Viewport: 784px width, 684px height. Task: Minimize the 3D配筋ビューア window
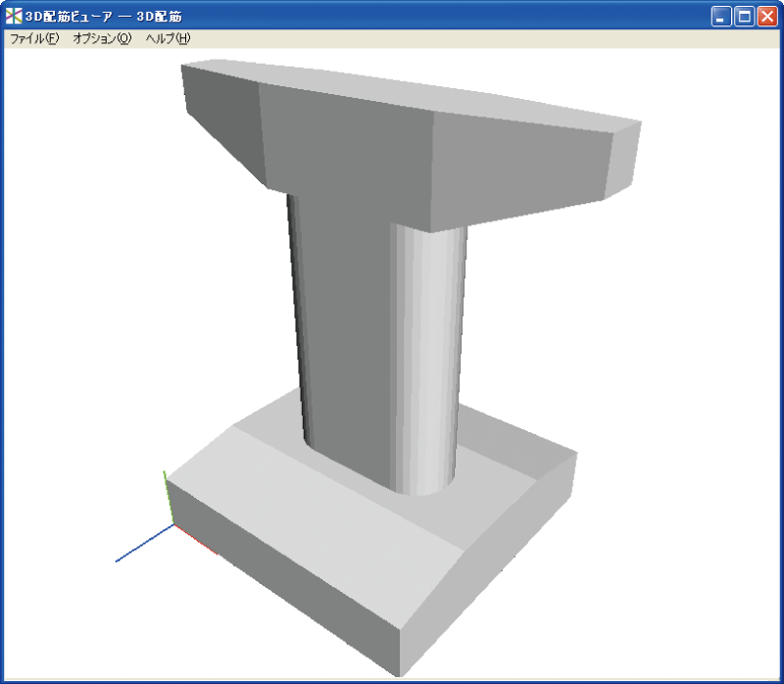coord(720,17)
